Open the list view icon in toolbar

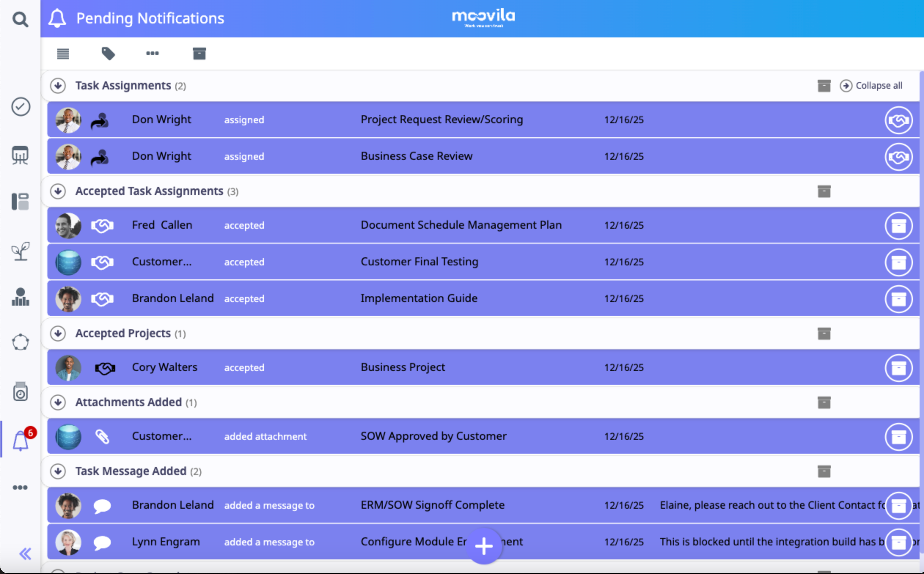63,54
